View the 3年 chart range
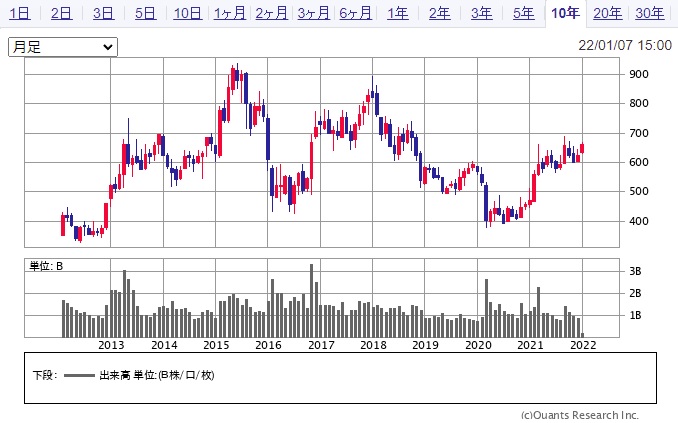 point(481,13)
